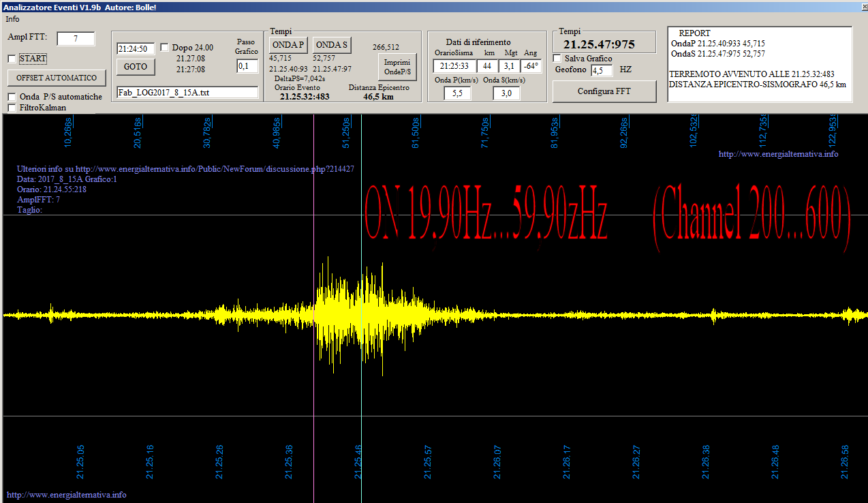Enable the Salva Grafico checkbox
868x503 pixels.
[x=557, y=59]
